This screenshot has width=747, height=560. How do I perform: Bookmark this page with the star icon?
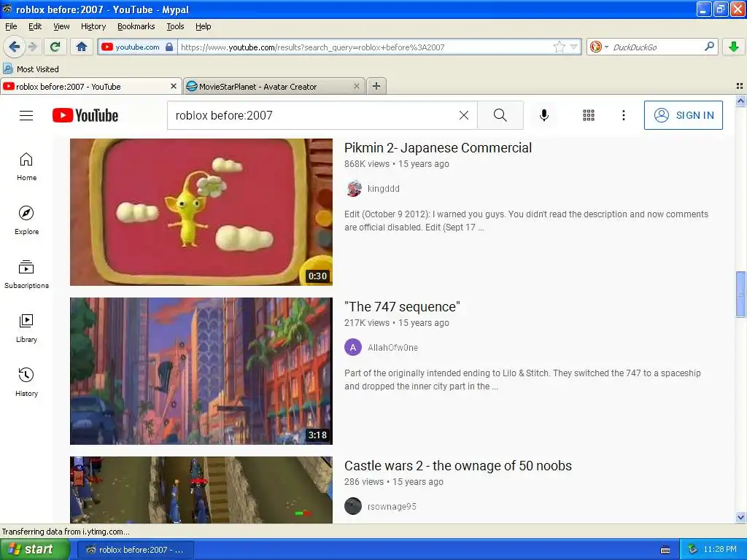(559, 47)
